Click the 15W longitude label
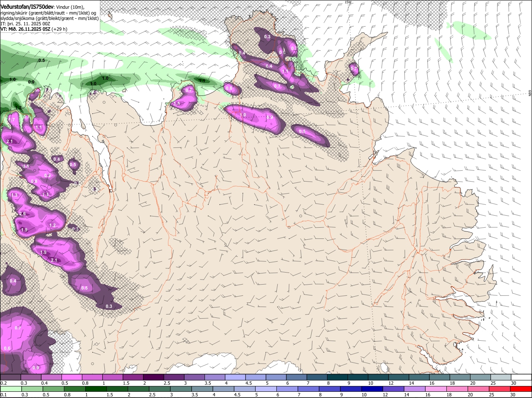This screenshot has height=398, width=532. point(348,2)
